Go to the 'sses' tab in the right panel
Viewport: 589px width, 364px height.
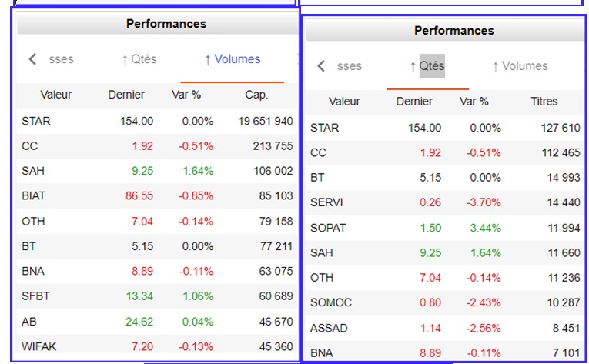point(349,66)
